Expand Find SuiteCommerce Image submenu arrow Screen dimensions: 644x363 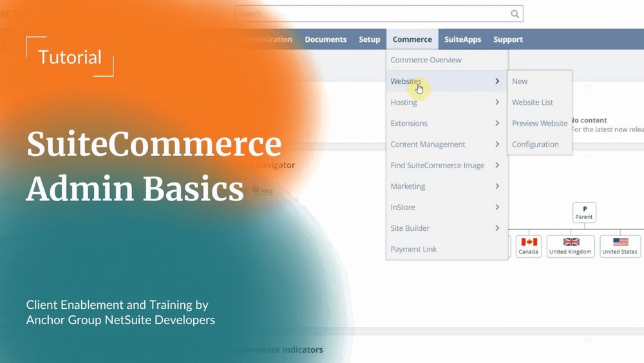point(497,165)
